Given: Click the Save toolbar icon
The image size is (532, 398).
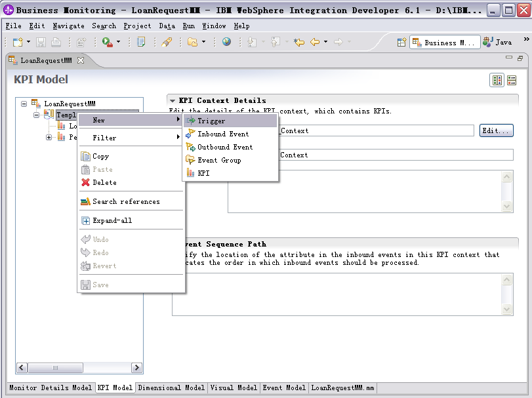Looking at the screenshot, I should (x=41, y=42).
